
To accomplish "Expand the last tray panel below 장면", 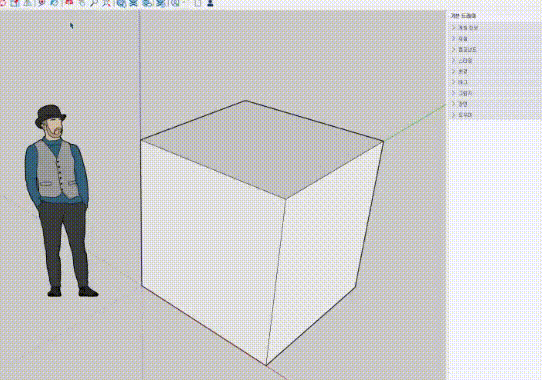I will coord(495,115).
